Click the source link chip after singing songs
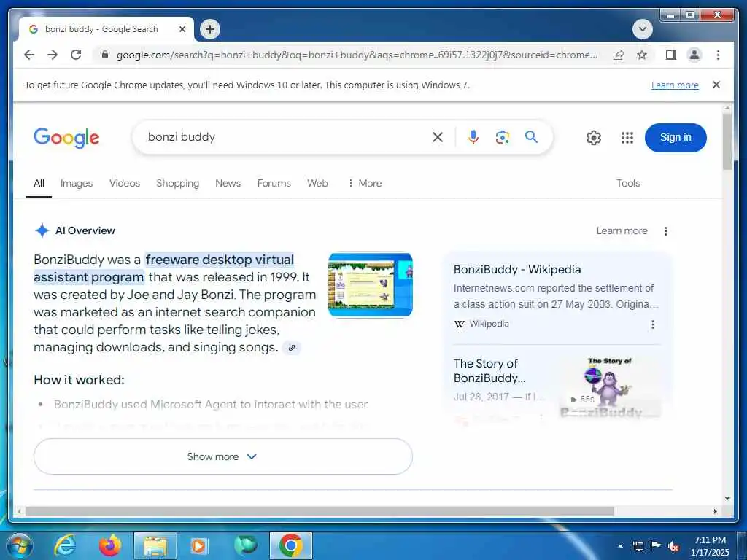This screenshot has height=560, width=747. [x=292, y=348]
